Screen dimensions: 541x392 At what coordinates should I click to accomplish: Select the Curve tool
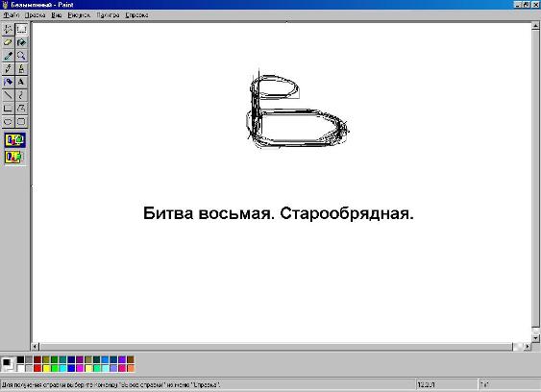pos(21,95)
